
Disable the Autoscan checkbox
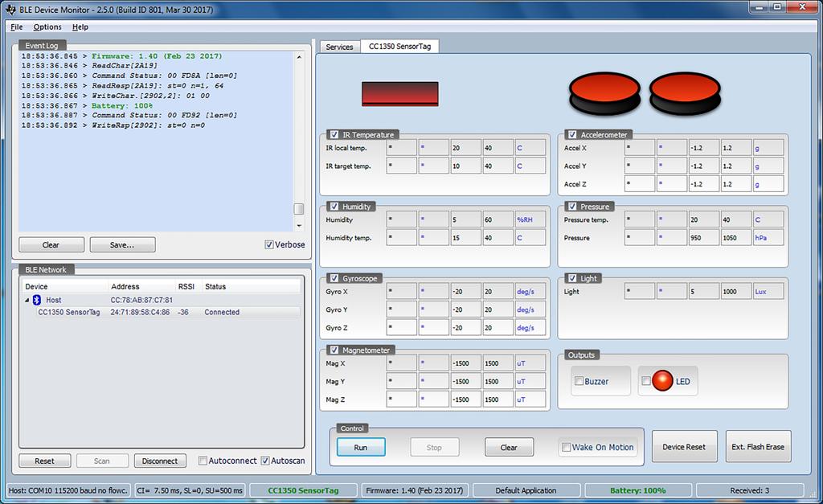265,461
